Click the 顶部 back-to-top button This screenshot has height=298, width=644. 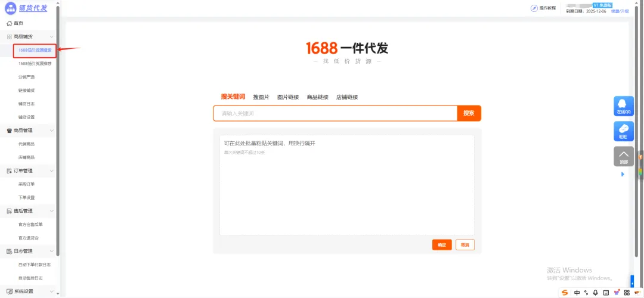(x=624, y=156)
